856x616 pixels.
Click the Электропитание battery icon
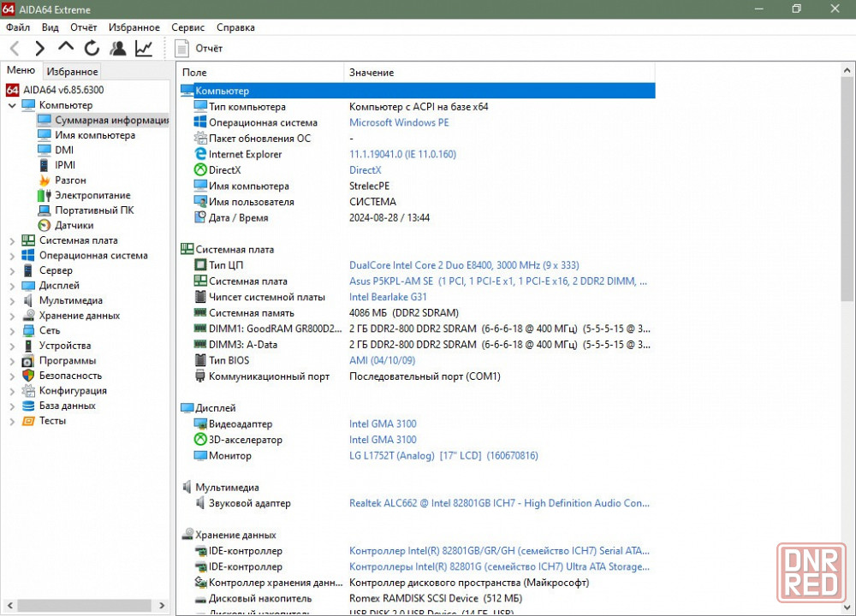[x=45, y=195]
